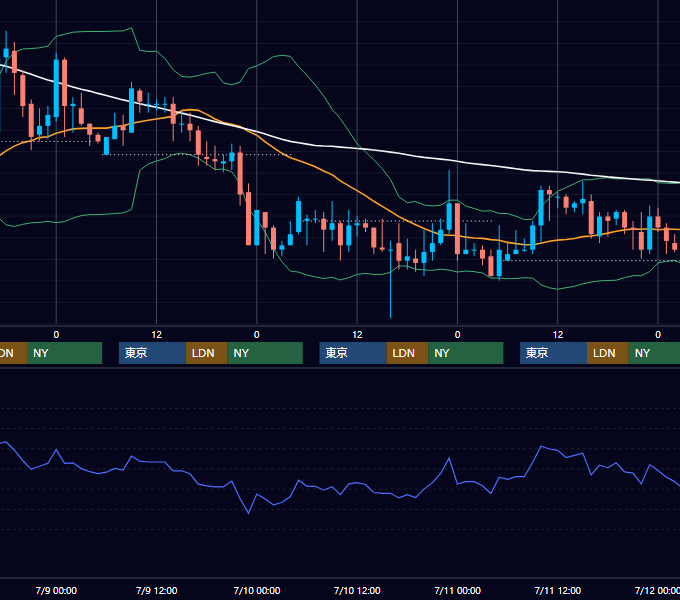Click the 東京 session block on 7/9

(x=152, y=353)
